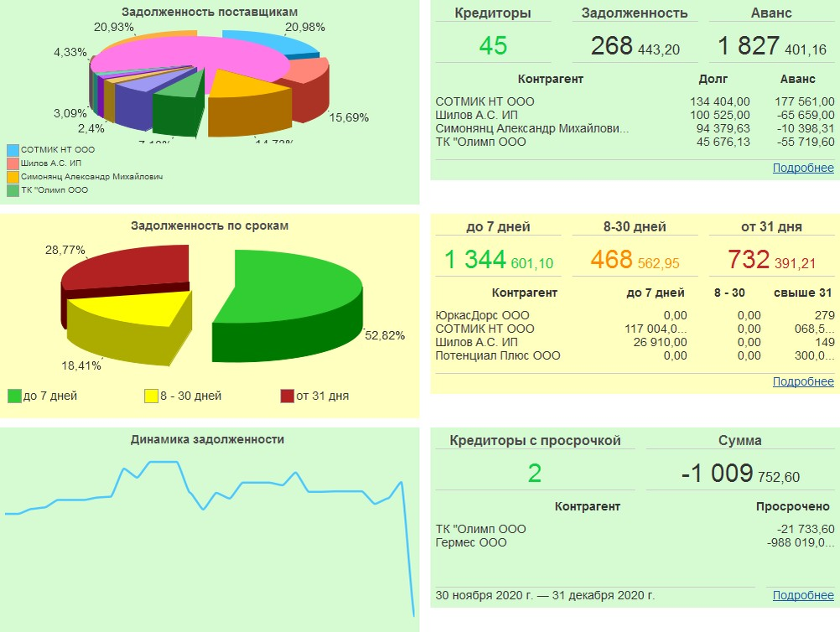
Task: Click the Динамика задолженности chart title
Action: click(x=207, y=439)
